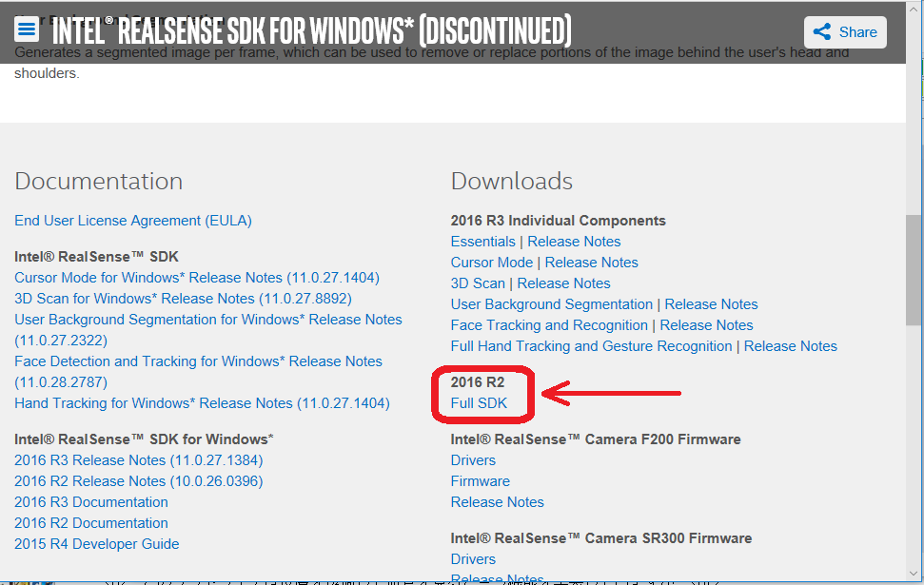The height and width of the screenshot is (585, 924).
Task: Open Hand Tracking for Windows* Release Notes (11.0.27.1404)
Action: click(x=202, y=403)
